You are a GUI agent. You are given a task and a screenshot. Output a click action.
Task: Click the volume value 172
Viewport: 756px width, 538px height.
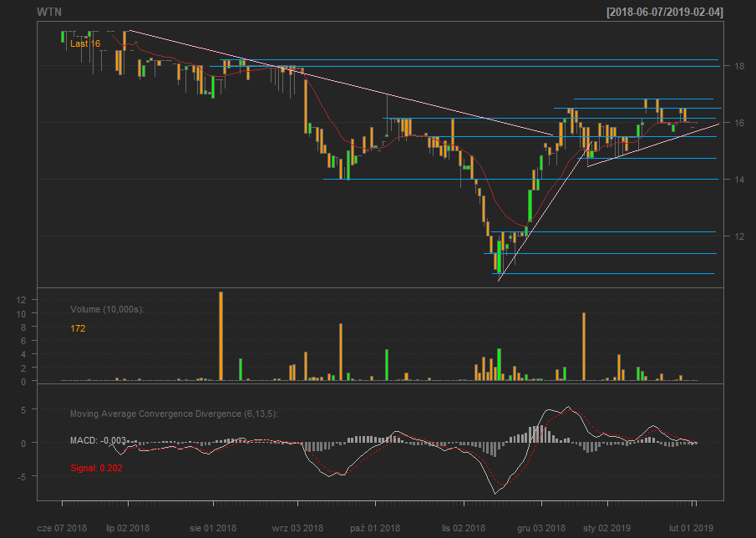click(x=78, y=329)
